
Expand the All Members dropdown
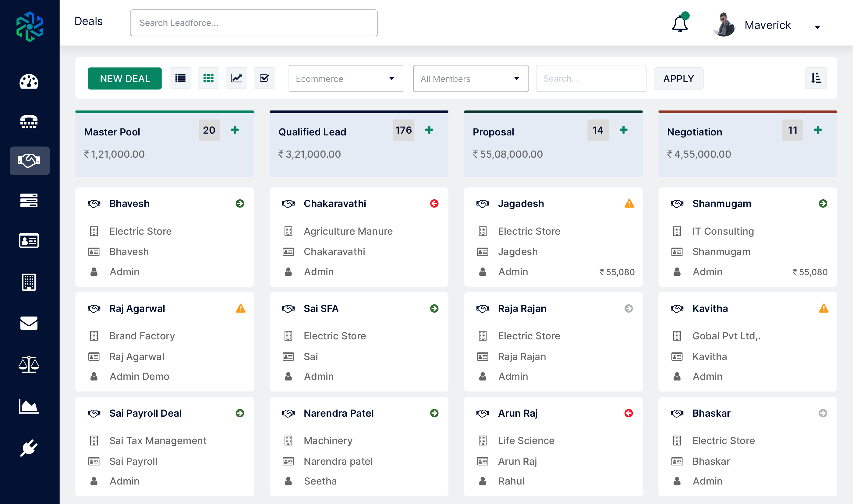click(x=470, y=79)
